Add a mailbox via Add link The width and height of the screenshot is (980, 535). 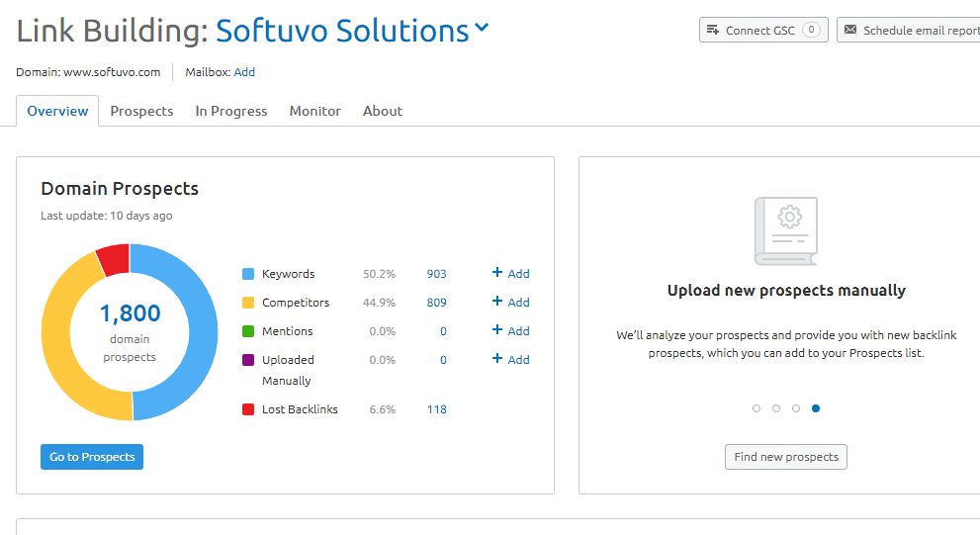coord(244,72)
